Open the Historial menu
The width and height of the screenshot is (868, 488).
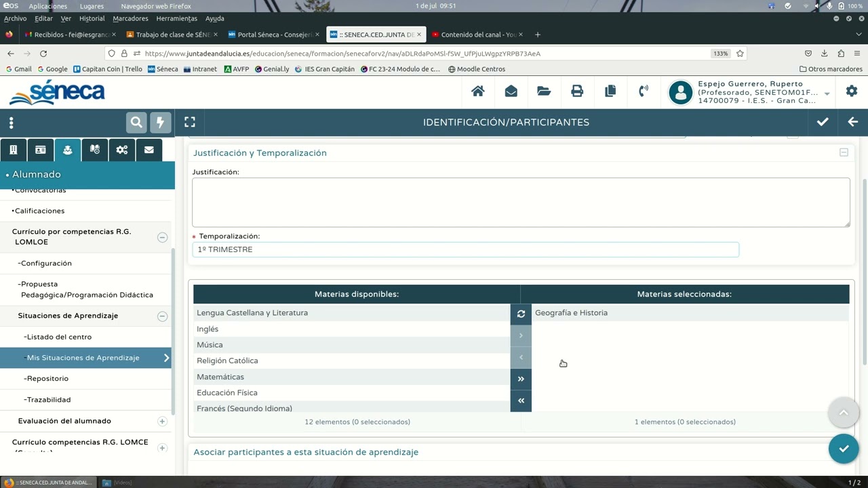click(92, 18)
